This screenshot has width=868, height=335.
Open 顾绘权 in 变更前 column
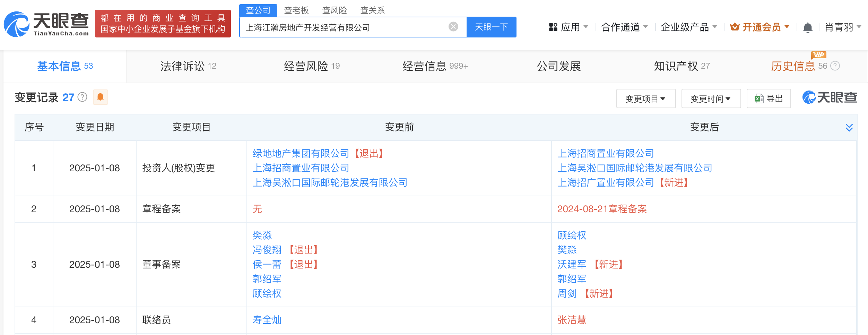[x=267, y=293]
